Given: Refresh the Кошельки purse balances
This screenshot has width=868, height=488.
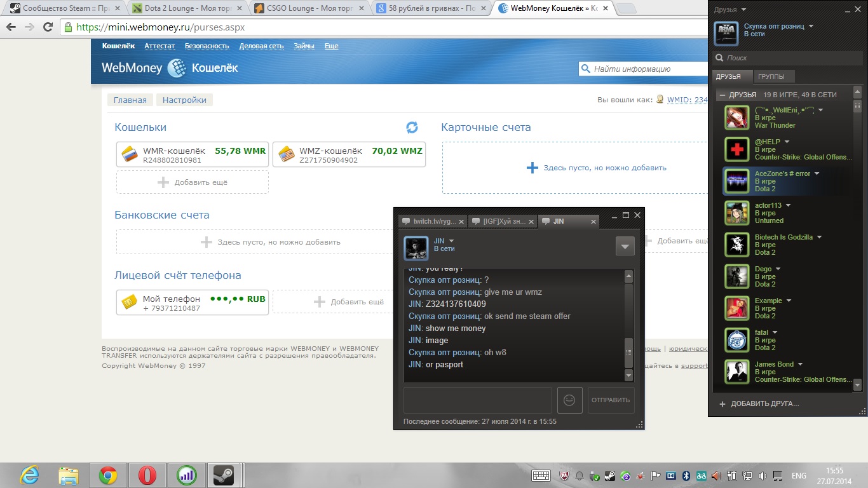Looking at the screenshot, I should [x=412, y=128].
